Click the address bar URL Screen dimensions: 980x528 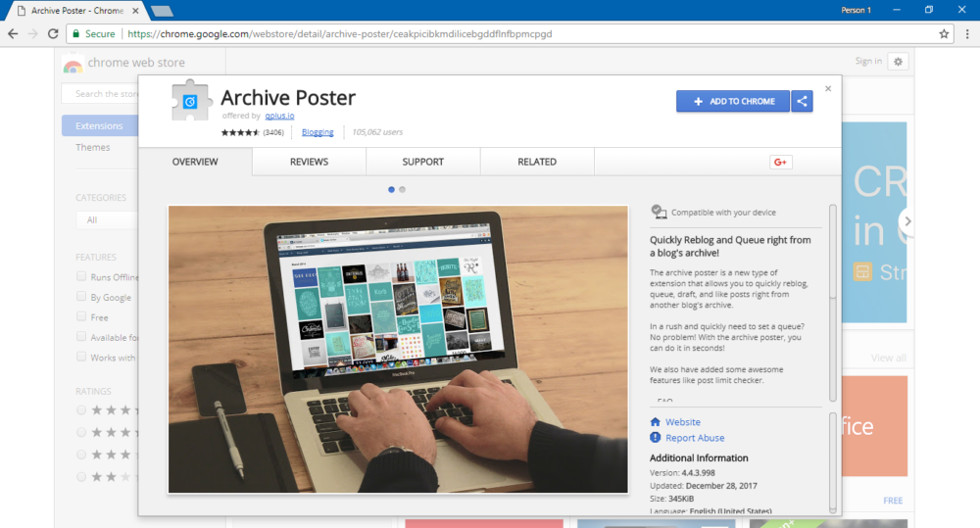tap(339, 33)
